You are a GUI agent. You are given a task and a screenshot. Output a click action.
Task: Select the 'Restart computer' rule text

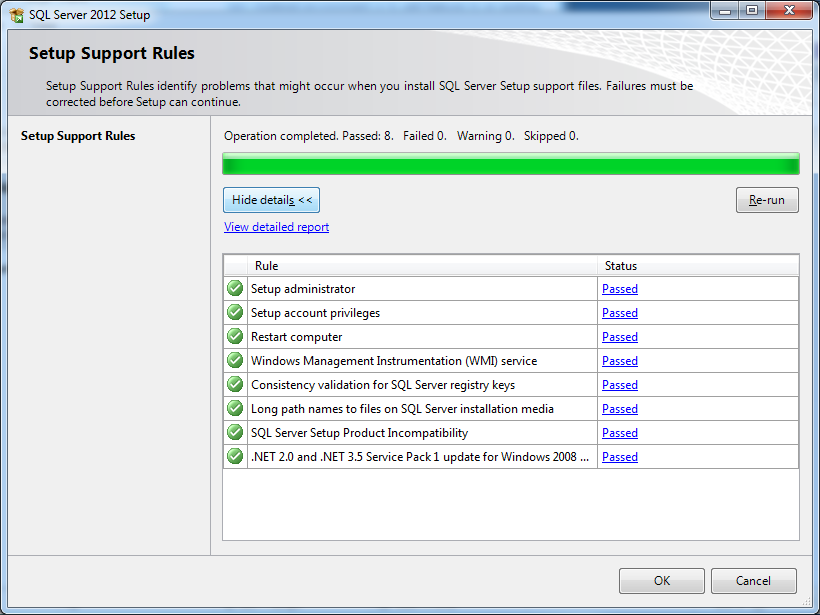(297, 337)
